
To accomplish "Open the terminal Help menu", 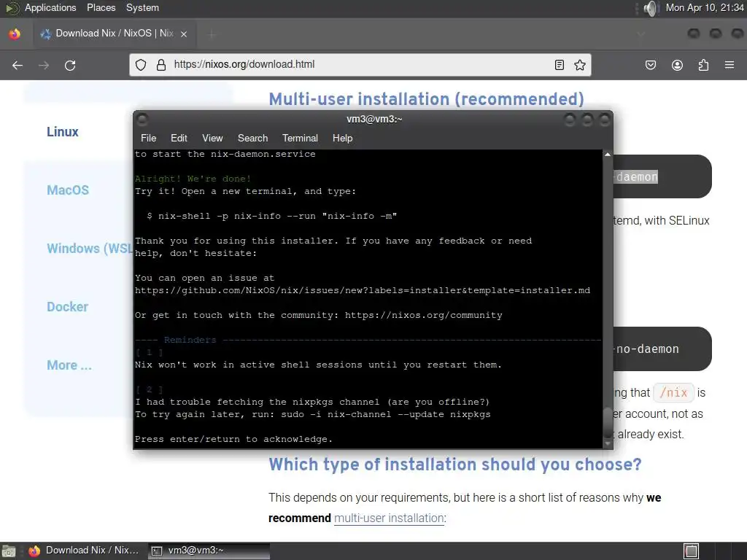I will click(342, 138).
